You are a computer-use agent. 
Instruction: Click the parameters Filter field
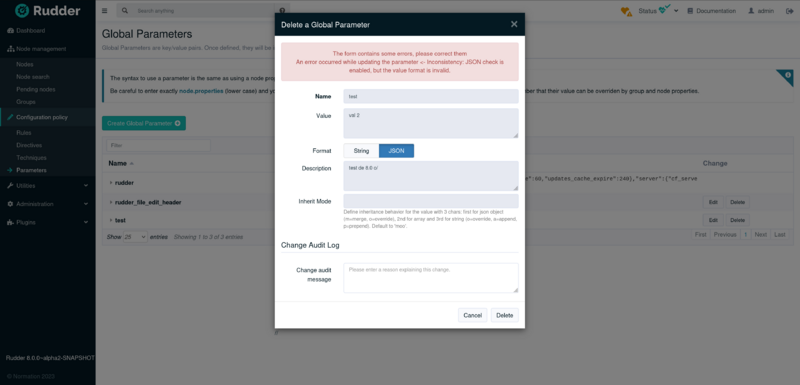(x=158, y=145)
